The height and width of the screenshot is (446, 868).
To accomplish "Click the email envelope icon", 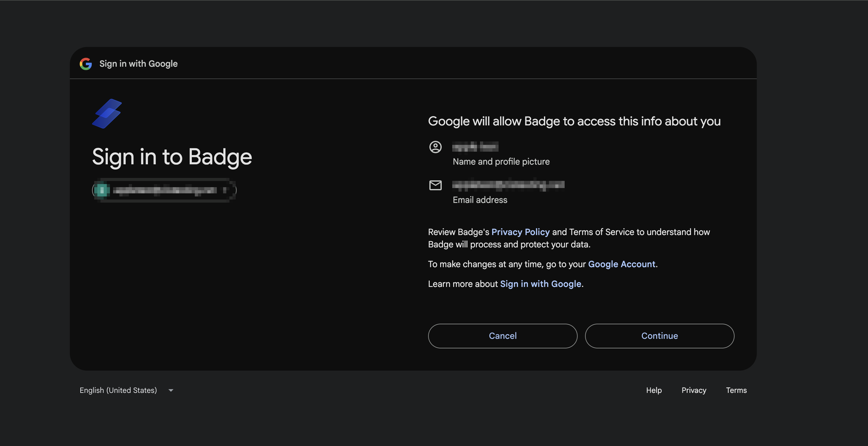I will click(x=435, y=185).
